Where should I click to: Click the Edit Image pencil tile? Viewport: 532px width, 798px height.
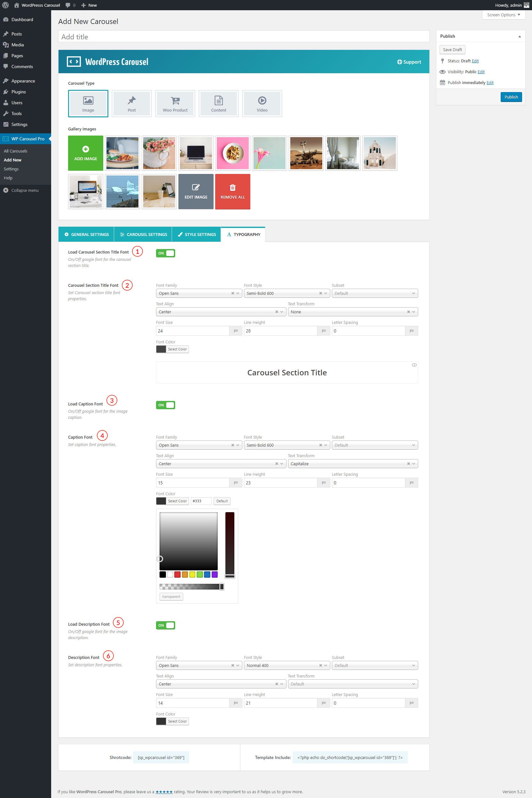coord(196,192)
